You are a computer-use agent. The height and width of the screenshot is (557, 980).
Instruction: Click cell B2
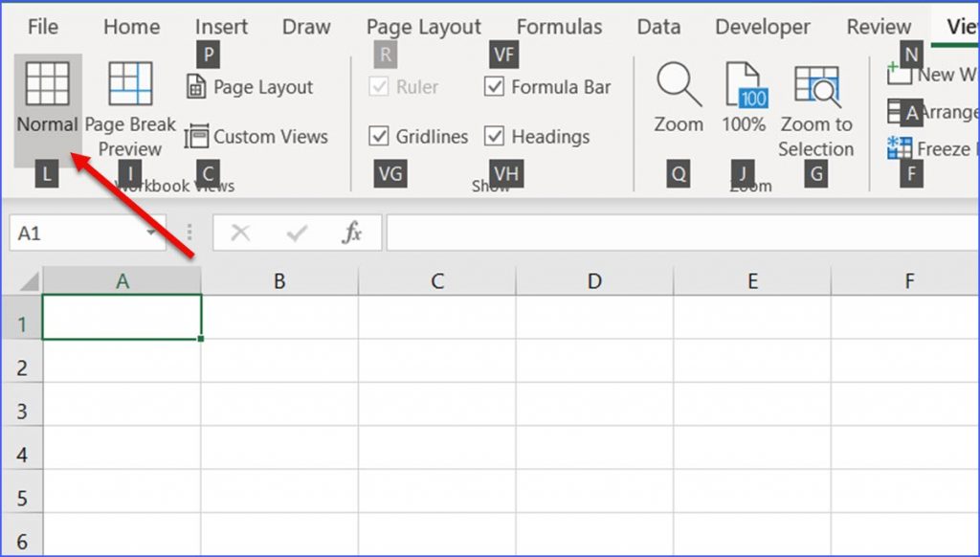click(x=279, y=362)
